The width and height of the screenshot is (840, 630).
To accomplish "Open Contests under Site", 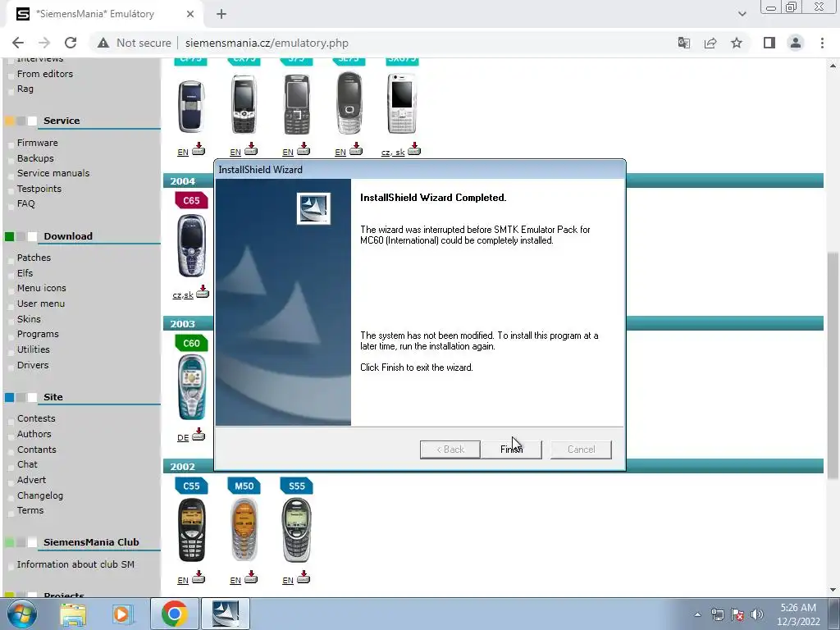I will [36, 418].
